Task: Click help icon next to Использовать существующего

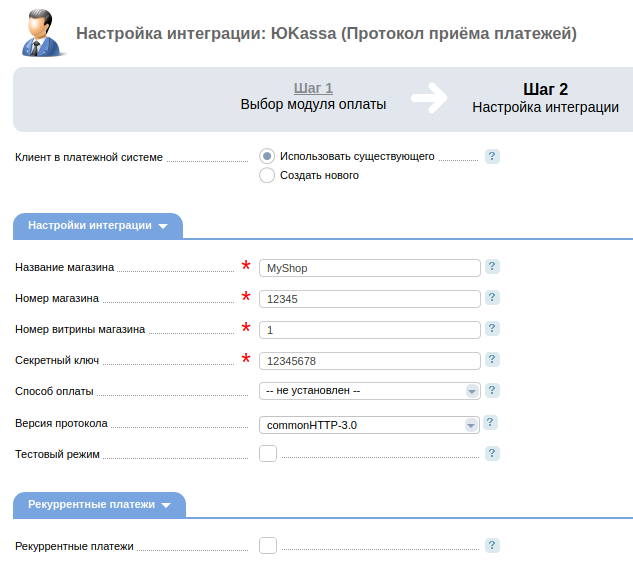Action: click(492, 156)
